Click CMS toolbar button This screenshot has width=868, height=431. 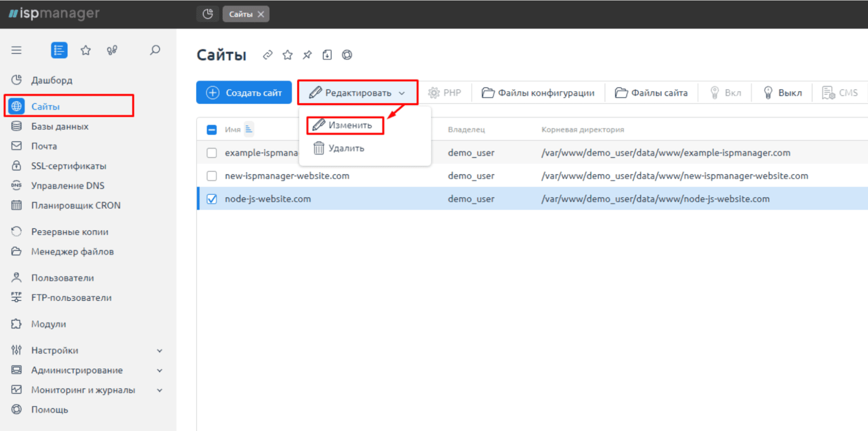pyautogui.click(x=840, y=92)
